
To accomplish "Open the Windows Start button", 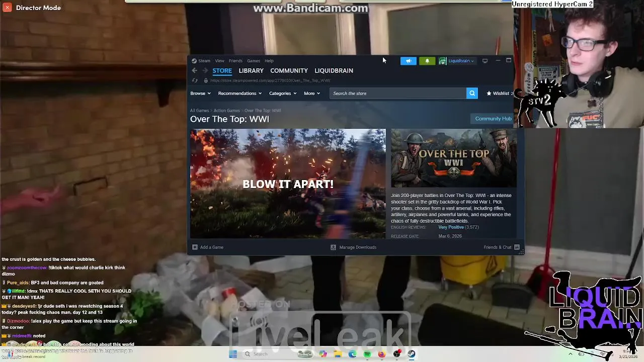I will [x=233, y=354].
